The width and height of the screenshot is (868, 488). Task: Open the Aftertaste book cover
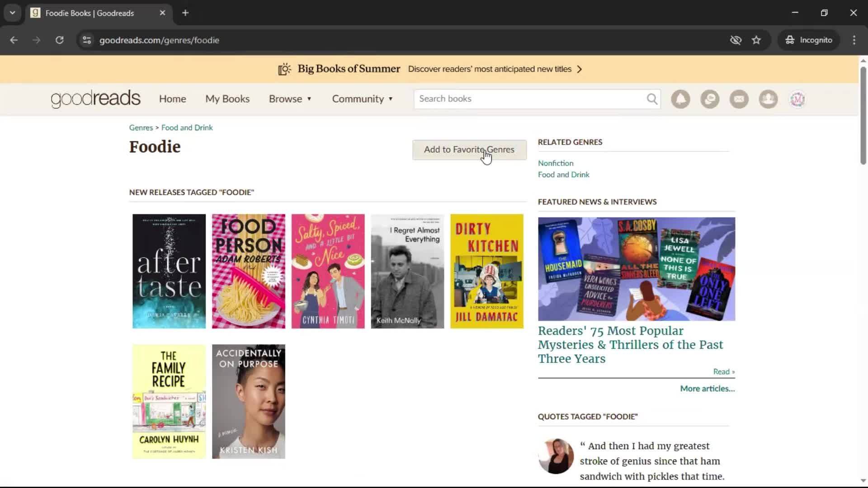pos(169,271)
